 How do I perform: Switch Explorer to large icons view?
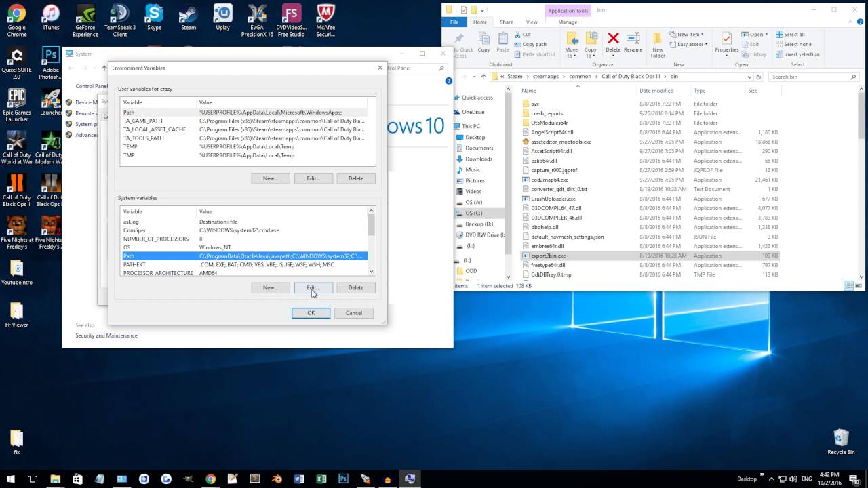(859, 286)
